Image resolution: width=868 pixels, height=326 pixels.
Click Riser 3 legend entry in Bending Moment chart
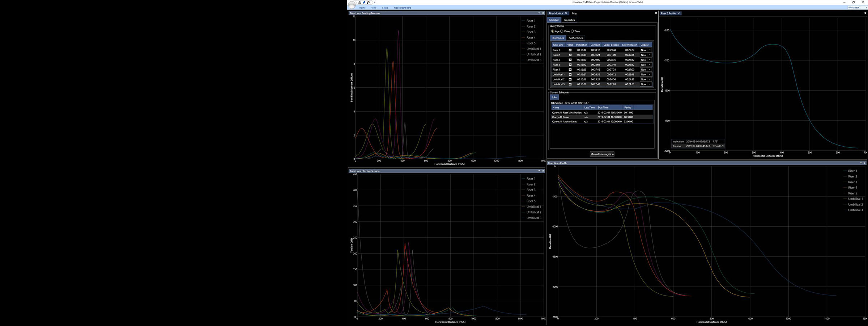pos(528,32)
